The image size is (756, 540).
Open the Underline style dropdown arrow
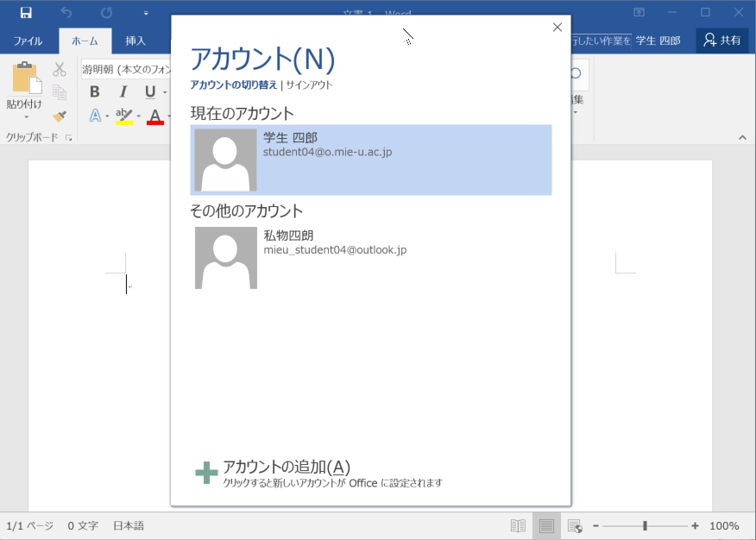[165, 92]
